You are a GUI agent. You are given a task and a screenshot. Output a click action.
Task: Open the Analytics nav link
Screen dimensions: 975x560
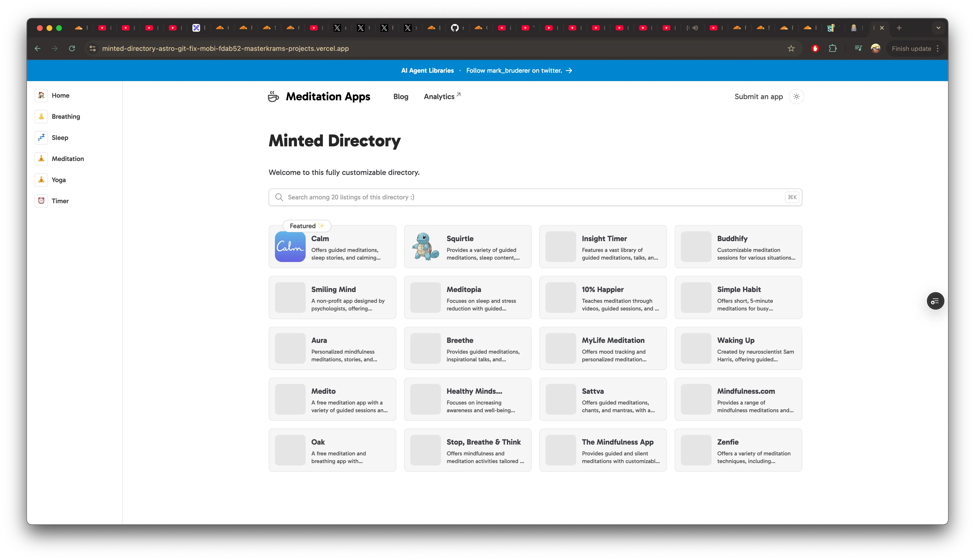(439, 96)
